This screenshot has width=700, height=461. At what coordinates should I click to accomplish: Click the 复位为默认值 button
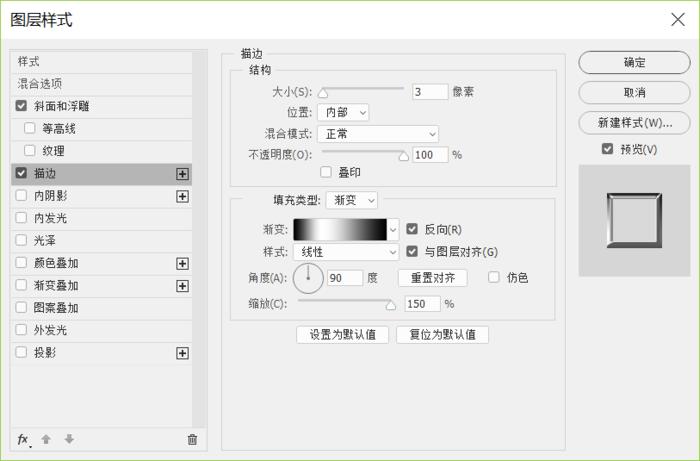442,335
